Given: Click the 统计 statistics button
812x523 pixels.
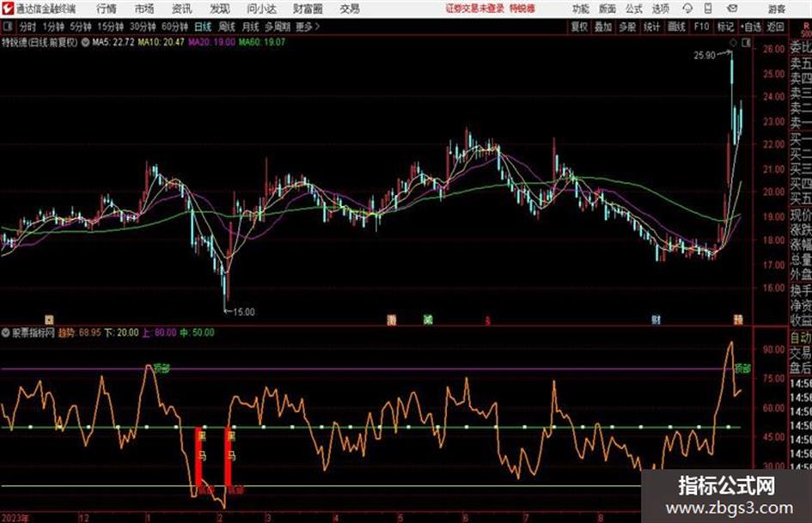Looking at the screenshot, I should (x=652, y=27).
